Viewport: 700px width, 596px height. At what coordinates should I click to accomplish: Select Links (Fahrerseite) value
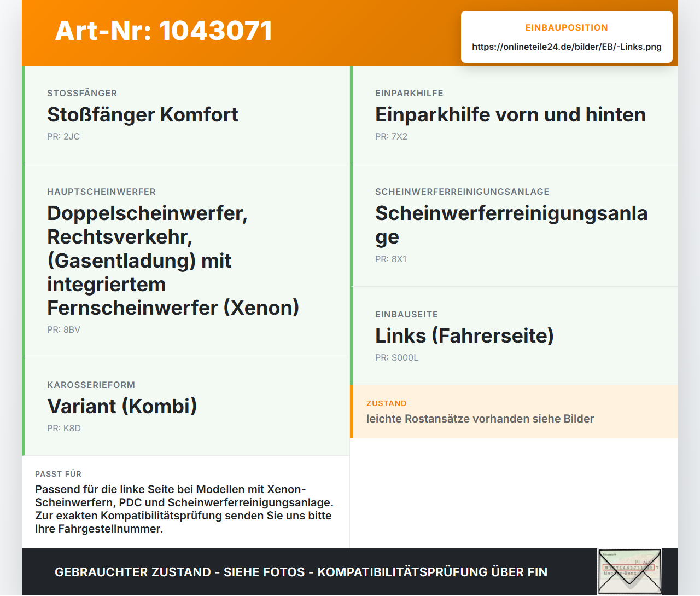pos(464,335)
